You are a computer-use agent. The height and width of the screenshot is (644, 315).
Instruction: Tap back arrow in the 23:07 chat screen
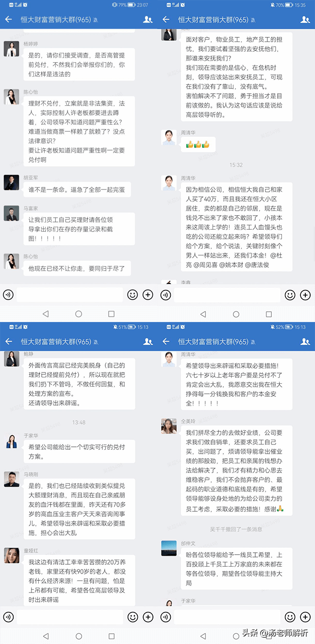tap(8, 19)
